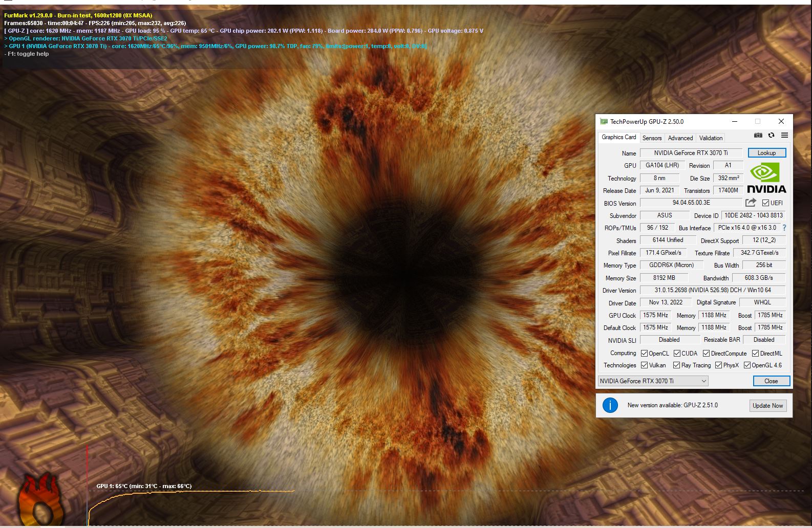The width and height of the screenshot is (812, 528).
Task: Switch to the Sensors tab
Action: tap(652, 138)
